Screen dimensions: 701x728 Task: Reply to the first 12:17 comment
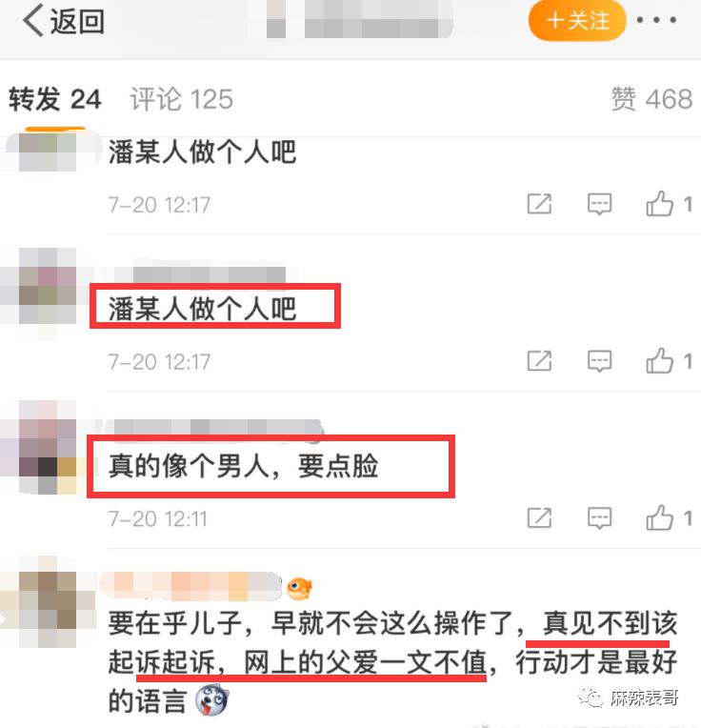click(x=599, y=204)
